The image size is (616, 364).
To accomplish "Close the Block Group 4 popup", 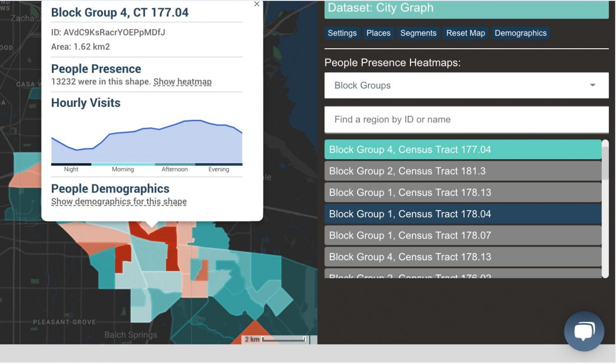I will pyautogui.click(x=257, y=4).
